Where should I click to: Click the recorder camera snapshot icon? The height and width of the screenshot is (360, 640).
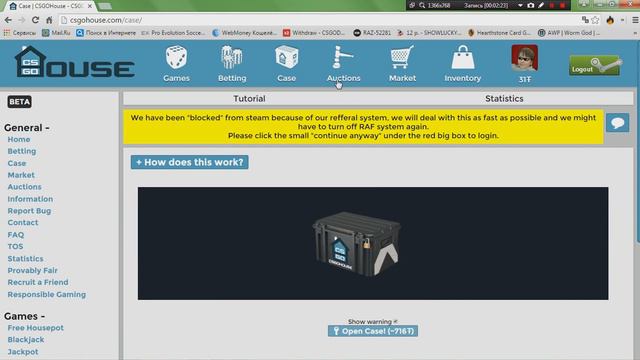point(531,5)
